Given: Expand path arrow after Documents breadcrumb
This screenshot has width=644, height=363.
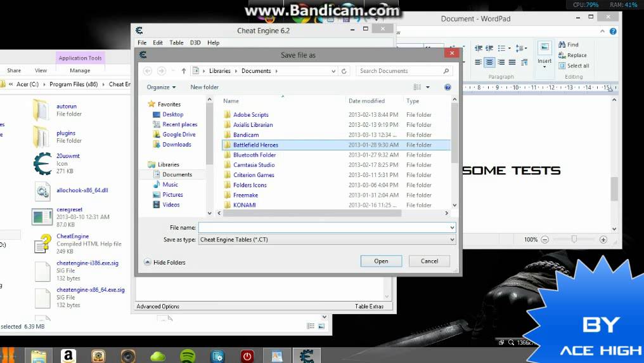Looking at the screenshot, I should pyautogui.click(x=276, y=71).
